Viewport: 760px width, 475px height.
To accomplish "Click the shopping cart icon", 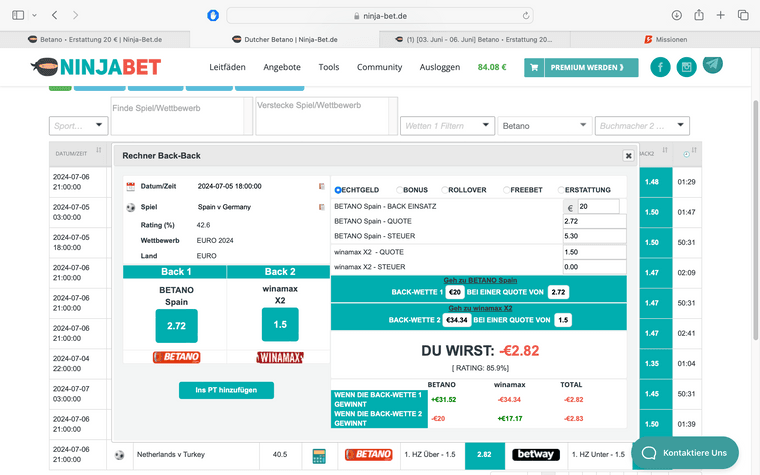I will click(534, 67).
